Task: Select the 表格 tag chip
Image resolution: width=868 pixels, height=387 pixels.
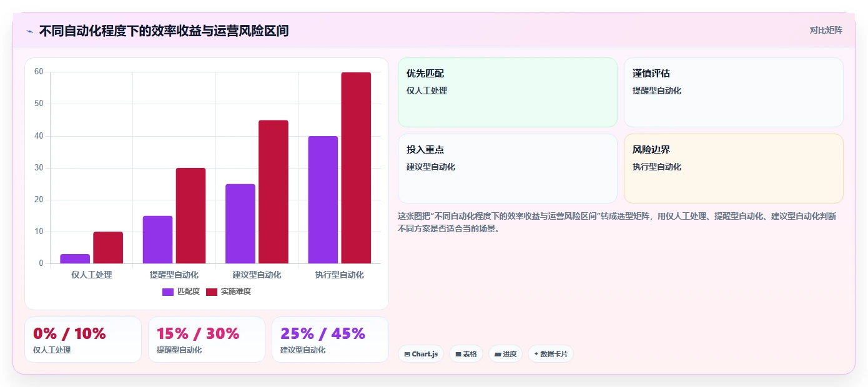Action: [x=466, y=354]
